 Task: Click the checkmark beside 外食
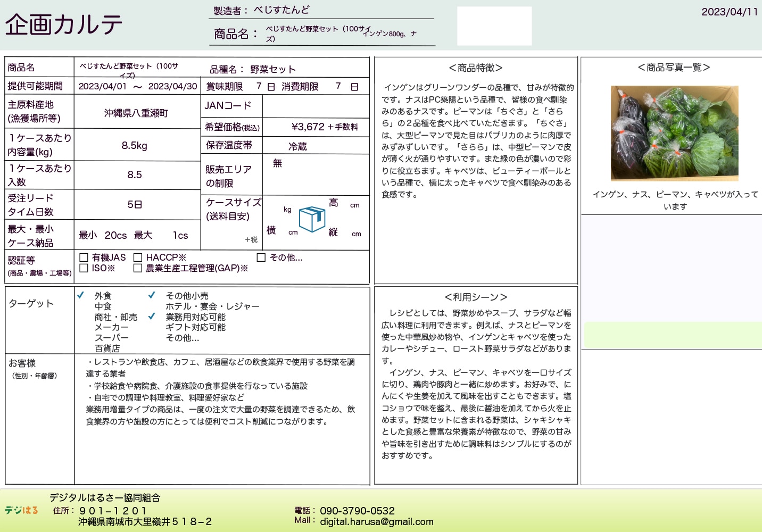pos(81,295)
